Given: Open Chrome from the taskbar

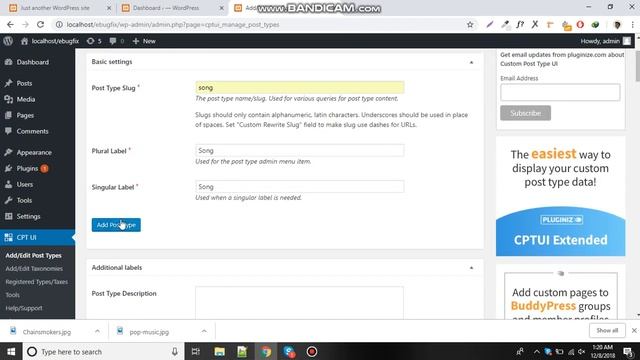Looking at the screenshot, I should (266, 351).
